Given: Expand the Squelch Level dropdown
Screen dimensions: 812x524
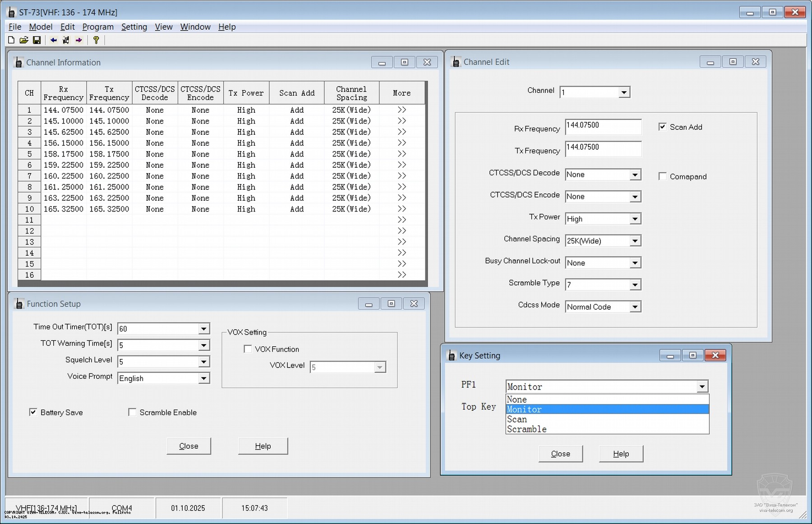Looking at the screenshot, I should click(x=203, y=362).
